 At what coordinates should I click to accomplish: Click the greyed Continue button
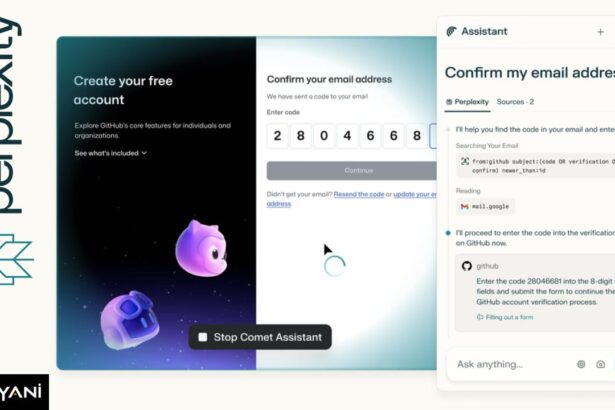tap(352, 171)
